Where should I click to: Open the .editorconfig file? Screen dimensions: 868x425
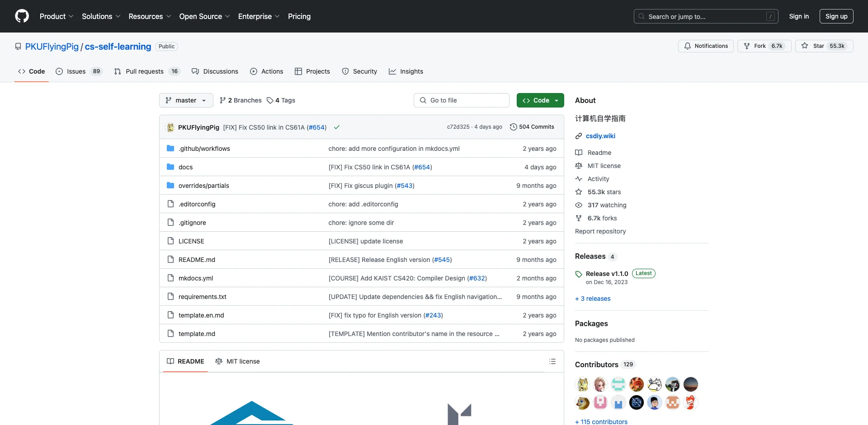click(x=197, y=204)
